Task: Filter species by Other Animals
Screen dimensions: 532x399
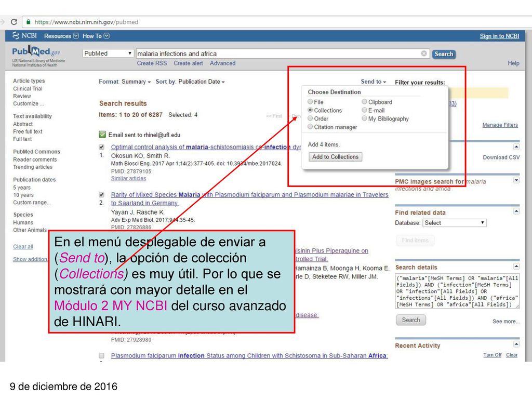Action: tap(30, 230)
